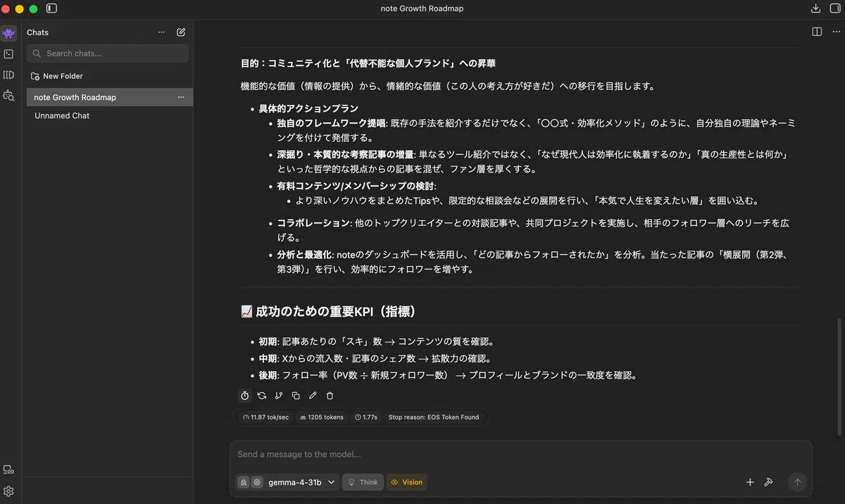This screenshot has width=845, height=504.
Task: Select the note Growth Roadmap chat
Action: 110,97
